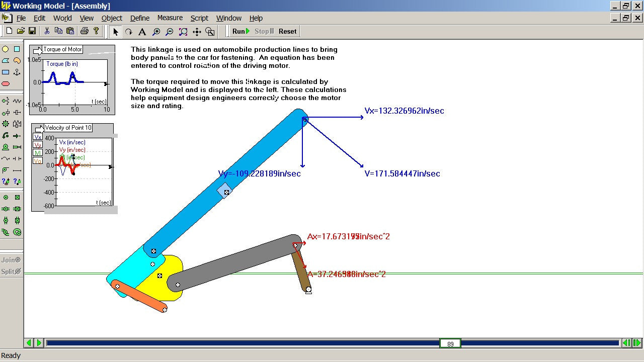Select the Gear tool
Screen dimensions: 644x362
click(x=6, y=124)
